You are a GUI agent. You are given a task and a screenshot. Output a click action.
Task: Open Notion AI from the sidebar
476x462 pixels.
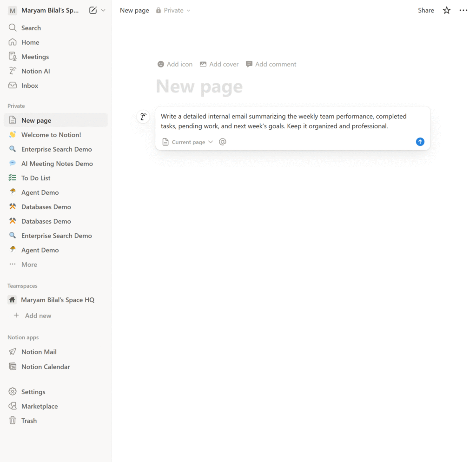click(35, 71)
